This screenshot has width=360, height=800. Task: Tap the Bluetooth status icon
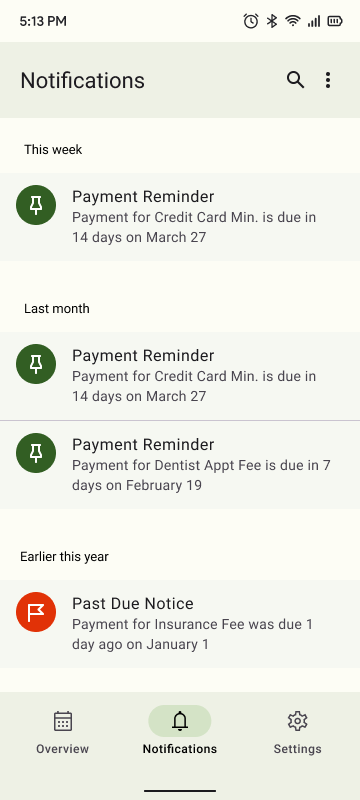272,21
